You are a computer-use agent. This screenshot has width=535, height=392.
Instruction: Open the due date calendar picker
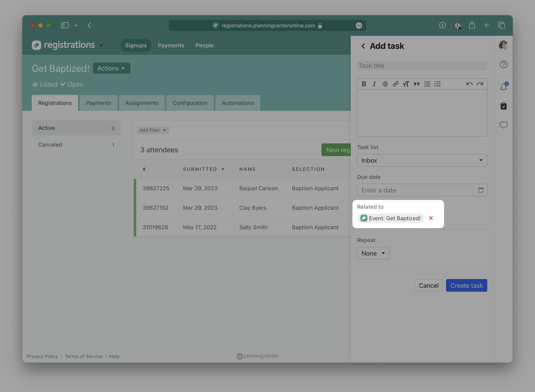coord(481,190)
